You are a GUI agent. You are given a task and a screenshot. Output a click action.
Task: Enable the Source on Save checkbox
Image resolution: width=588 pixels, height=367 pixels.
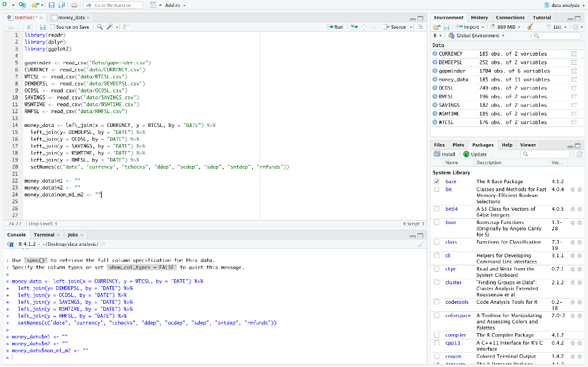[53, 27]
